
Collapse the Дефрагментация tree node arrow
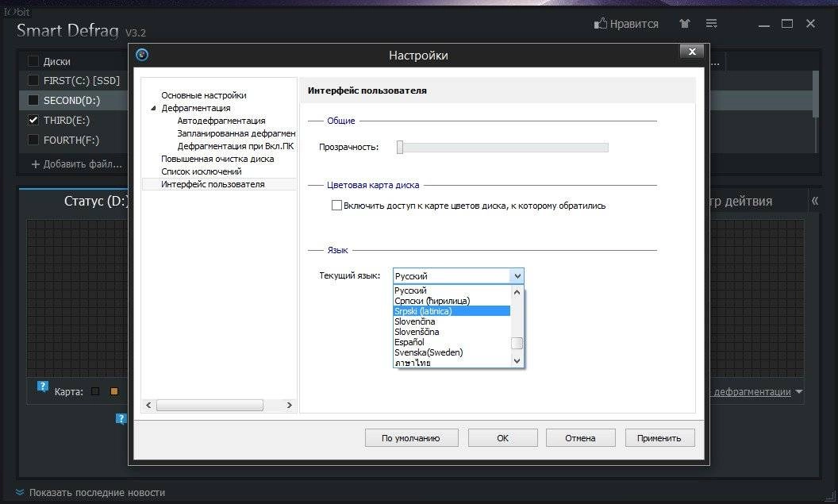pos(153,108)
